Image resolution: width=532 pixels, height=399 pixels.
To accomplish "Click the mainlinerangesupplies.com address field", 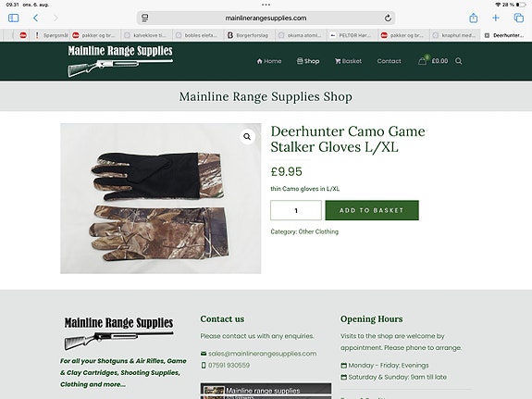I will 266,18.
